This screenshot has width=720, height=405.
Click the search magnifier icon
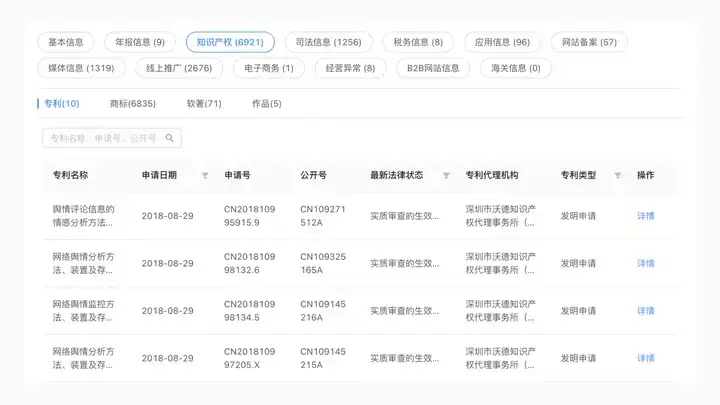[x=169, y=138]
